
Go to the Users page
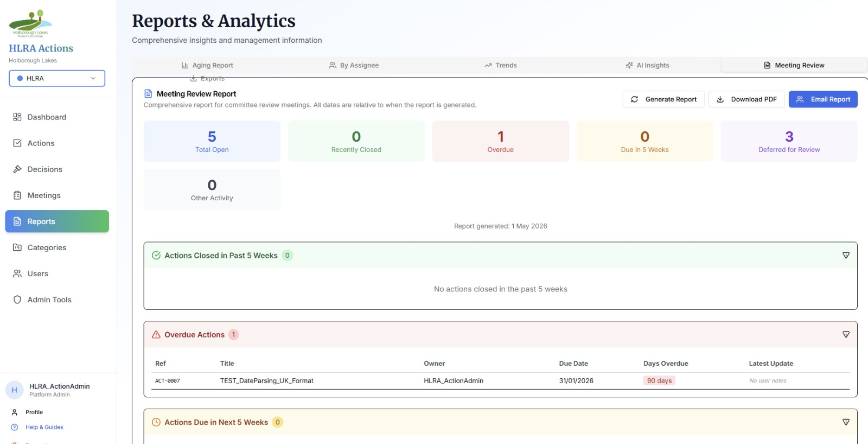point(57,274)
